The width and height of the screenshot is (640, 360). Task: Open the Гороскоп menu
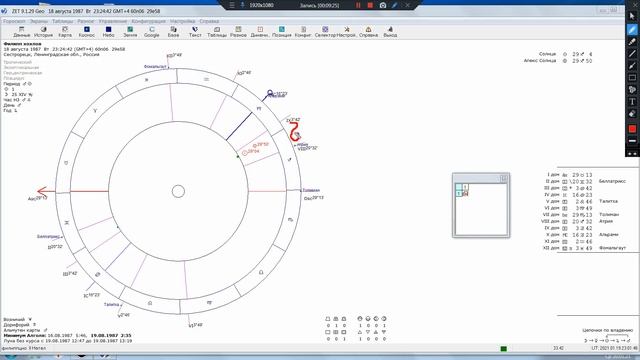(x=14, y=21)
